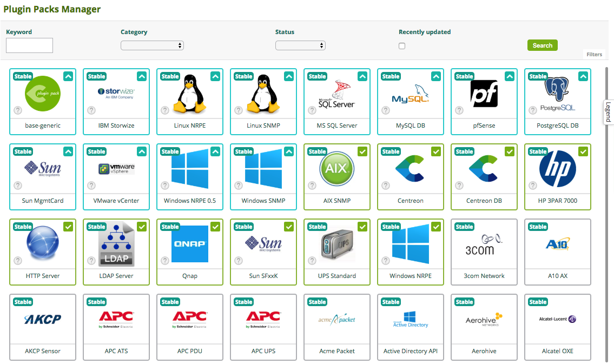Click the Keyword input field
This screenshot has height=364, width=614.
coord(29,45)
